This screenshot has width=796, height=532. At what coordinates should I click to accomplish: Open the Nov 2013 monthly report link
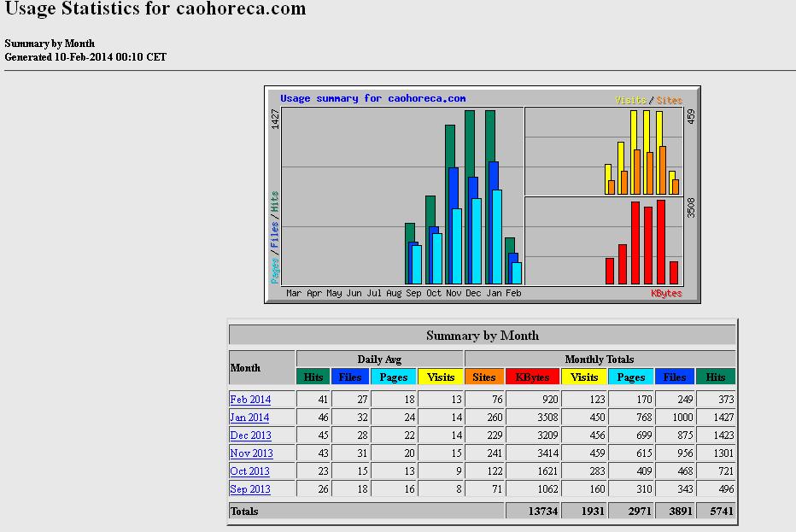click(x=251, y=453)
